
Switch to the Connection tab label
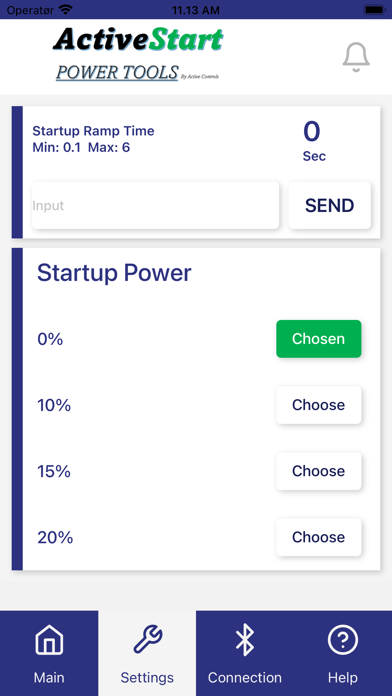click(x=245, y=678)
